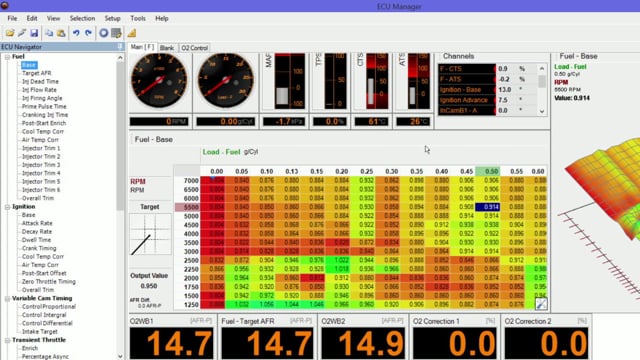This screenshot has width=640, height=360.
Task: Click the Save floppy disk icon
Action: (34, 33)
